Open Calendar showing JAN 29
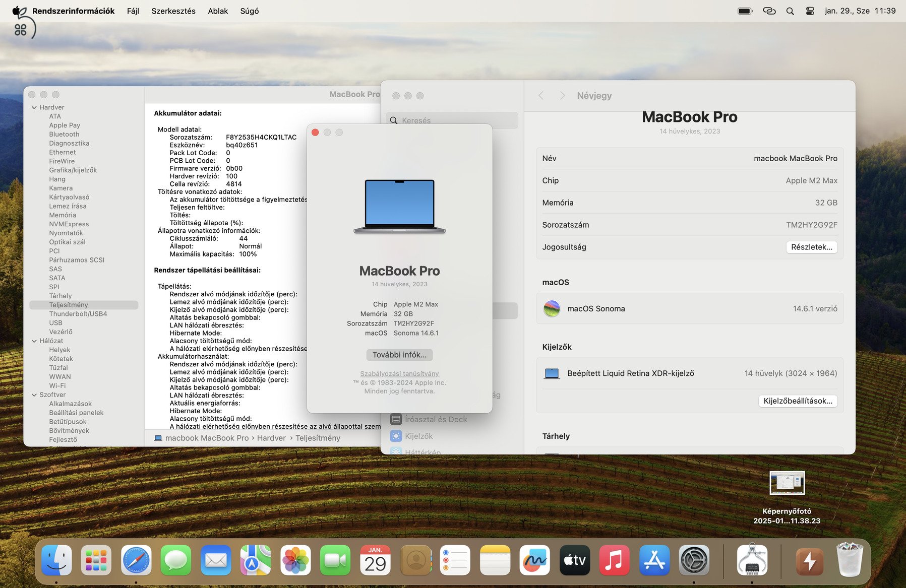Image resolution: width=906 pixels, height=588 pixels. 375,560
